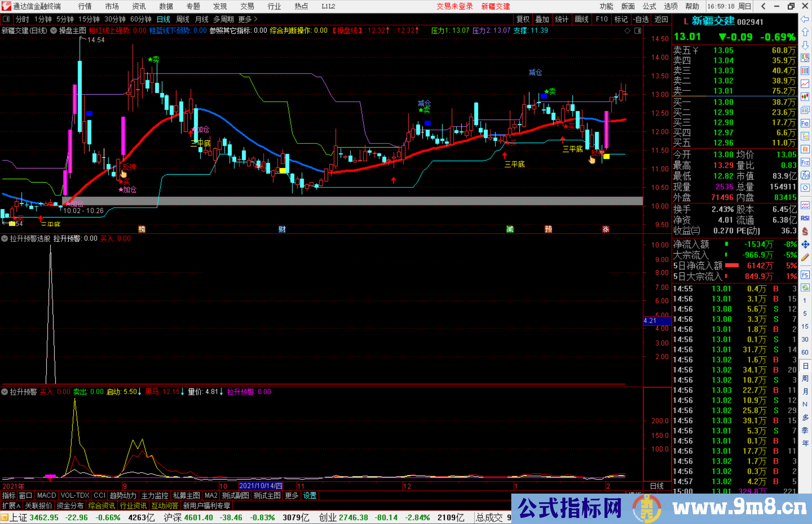This screenshot has width=812, height=524.
Task: Expand the 扩展 bottom panel
Action: pyautogui.click(x=11, y=506)
